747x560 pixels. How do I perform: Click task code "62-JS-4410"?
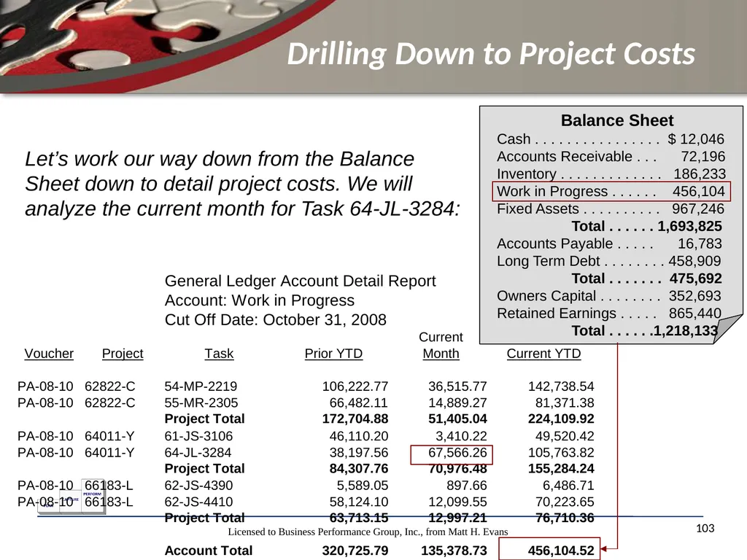pos(198,502)
